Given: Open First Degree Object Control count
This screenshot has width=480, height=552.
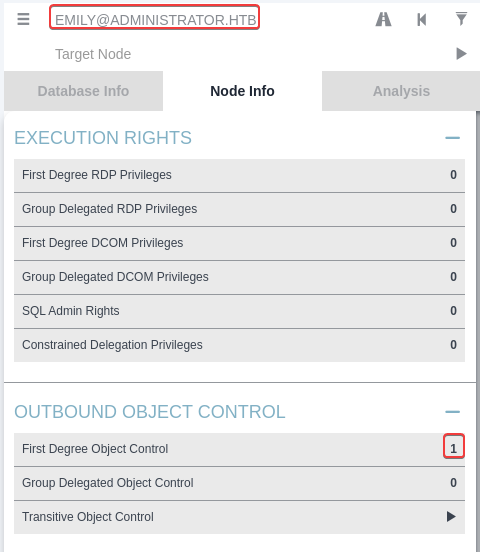Looking at the screenshot, I should (454, 446).
